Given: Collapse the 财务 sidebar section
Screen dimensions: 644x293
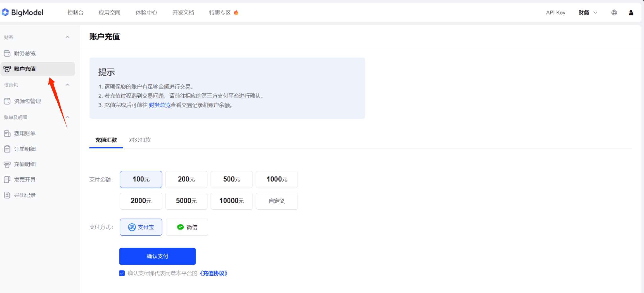Looking at the screenshot, I should click(68, 37).
